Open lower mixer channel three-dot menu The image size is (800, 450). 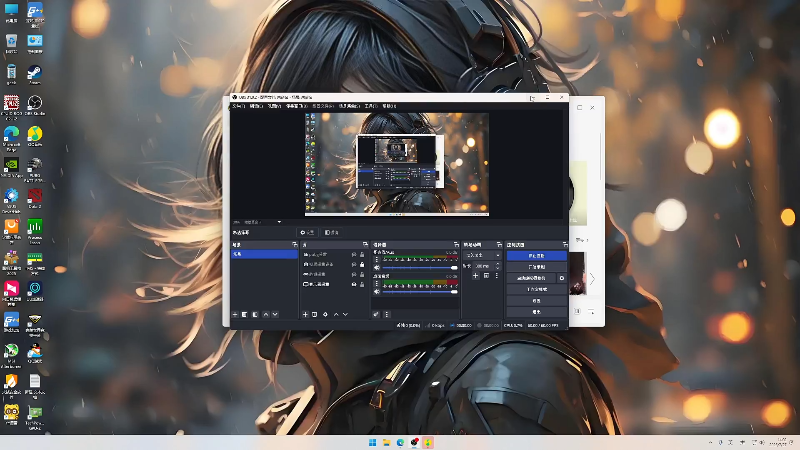tap(377, 284)
